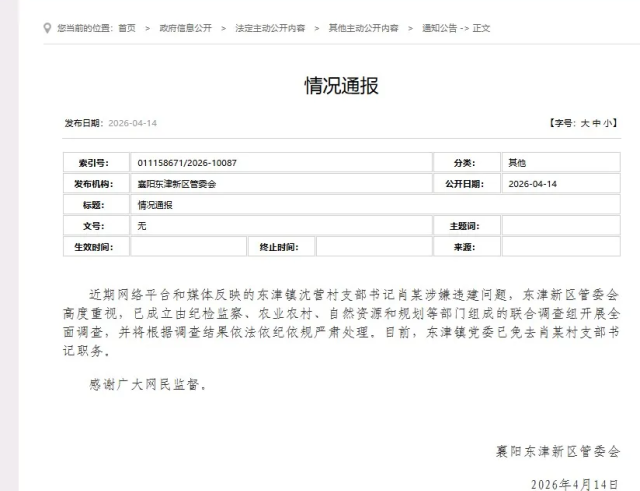Set font size to 大

click(585, 123)
